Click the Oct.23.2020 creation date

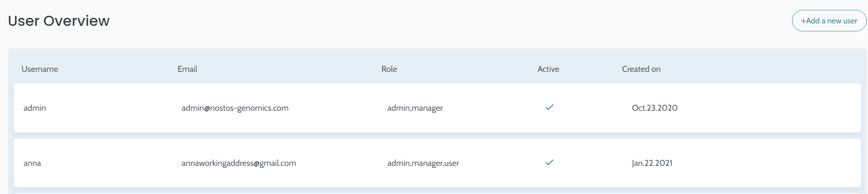pos(654,108)
